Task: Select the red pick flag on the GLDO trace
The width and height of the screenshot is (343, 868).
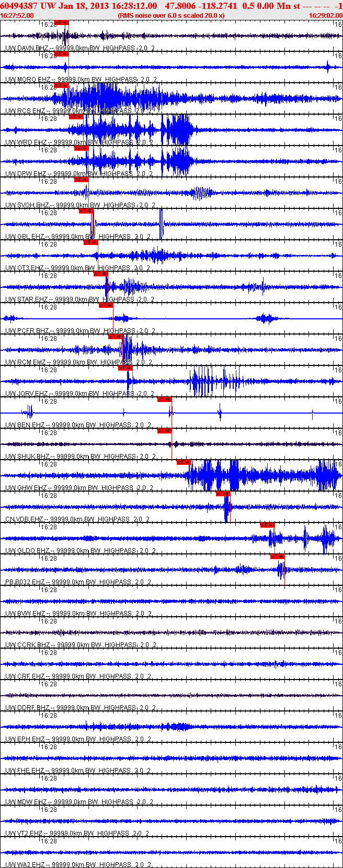Action: (267, 525)
